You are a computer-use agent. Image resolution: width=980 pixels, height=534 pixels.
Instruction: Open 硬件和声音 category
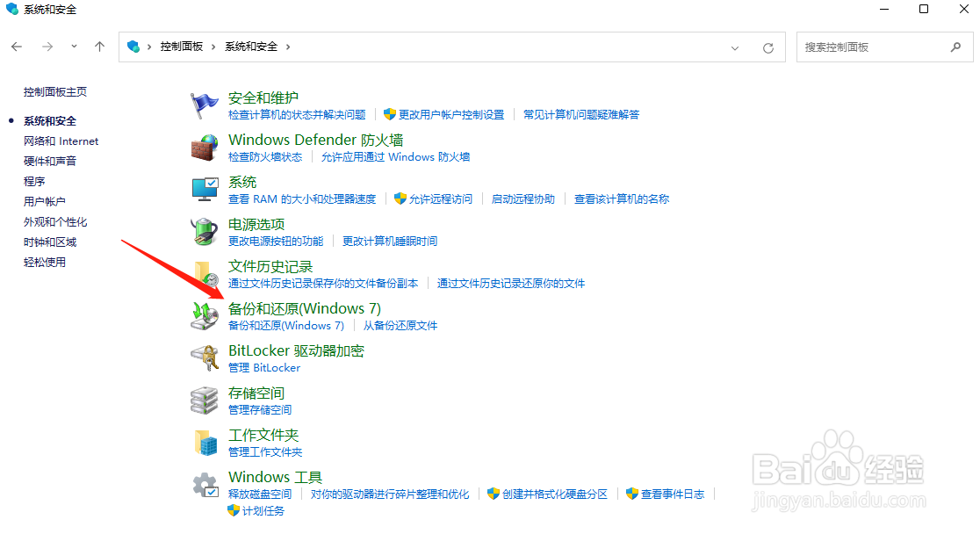(50, 162)
